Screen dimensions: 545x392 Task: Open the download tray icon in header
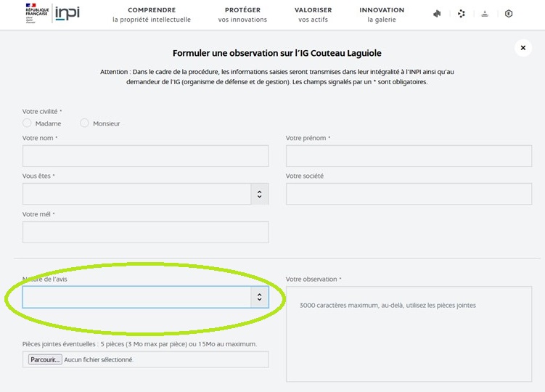coord(485,14)
